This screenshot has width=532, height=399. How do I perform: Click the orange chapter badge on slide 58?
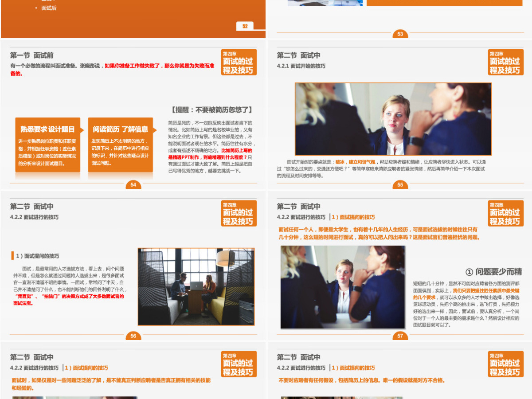pos(239,364)
